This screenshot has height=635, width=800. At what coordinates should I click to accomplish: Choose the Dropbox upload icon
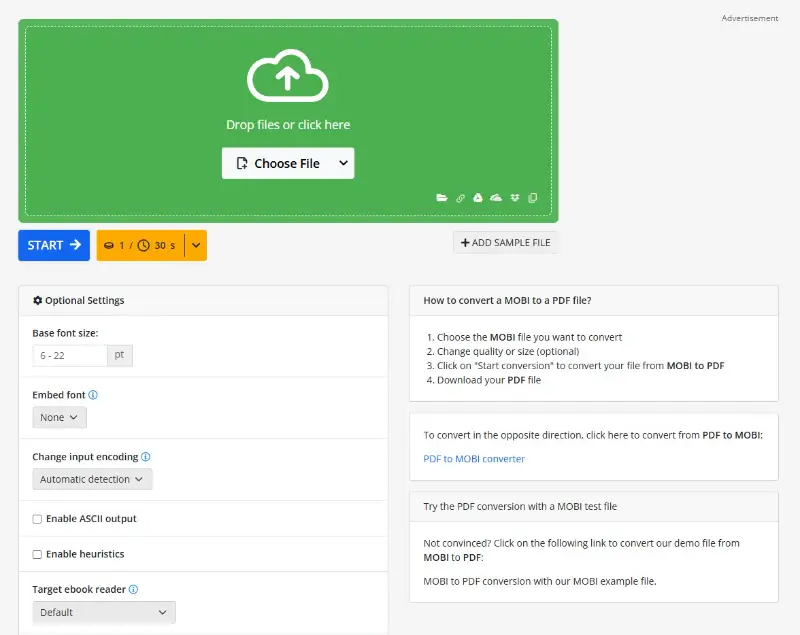(x=514, y=198)
